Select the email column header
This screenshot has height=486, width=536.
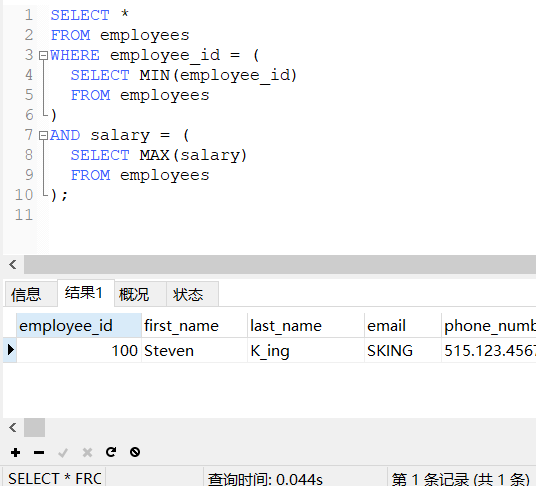pyautogui.click(x=403, y=325)
